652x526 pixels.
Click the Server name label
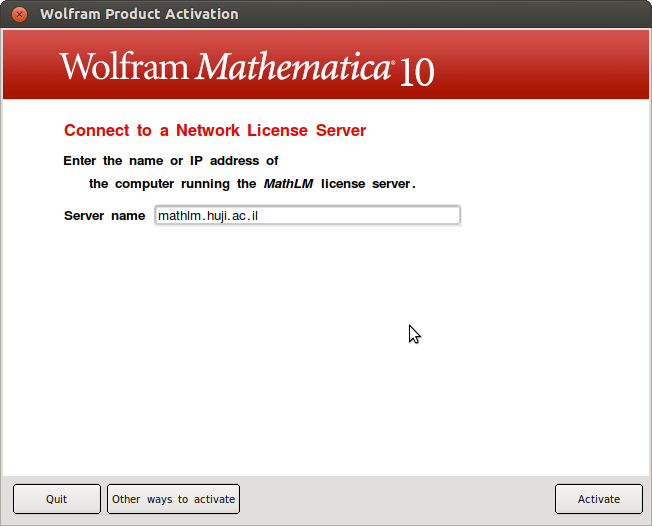pos(104,216)
